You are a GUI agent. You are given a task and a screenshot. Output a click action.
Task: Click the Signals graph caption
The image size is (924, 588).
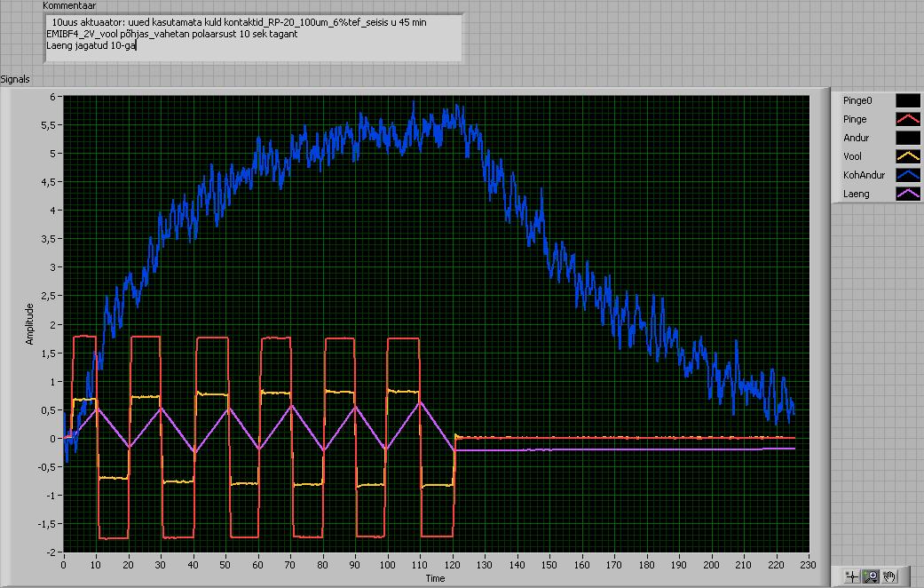click(x=15, y=79)
